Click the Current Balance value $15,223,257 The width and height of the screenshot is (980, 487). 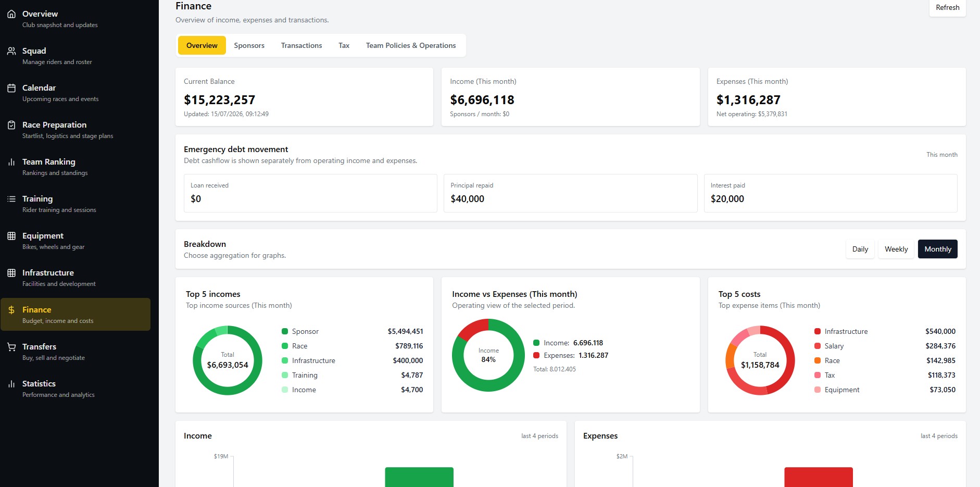click(220, 100)
